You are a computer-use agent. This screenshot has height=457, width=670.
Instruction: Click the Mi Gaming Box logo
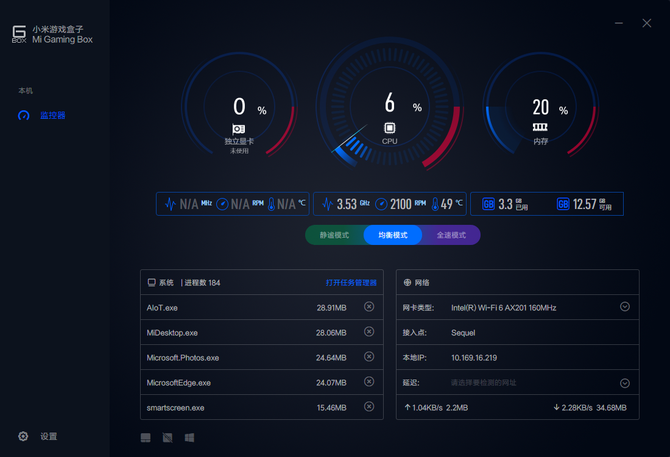pyautogui.click(x=20, y=35)
